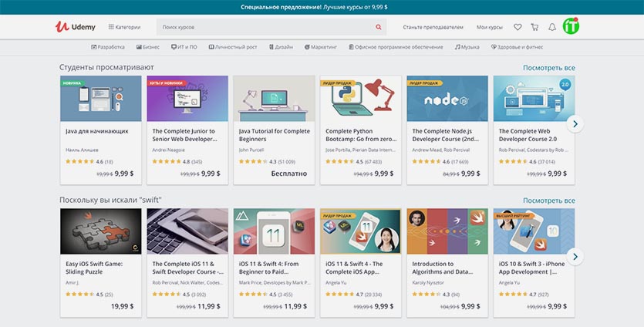Open the green user avatar menu
Viewport: 644px width, 327px height.
[571, 26]
